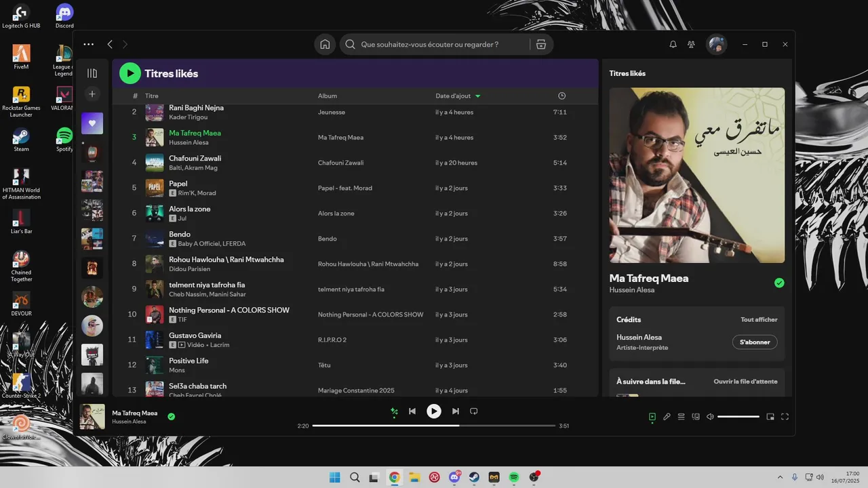Open the mini player icon
Image resolution: width=868 pixels, height=488 pixels.
(x=770, y=417)
